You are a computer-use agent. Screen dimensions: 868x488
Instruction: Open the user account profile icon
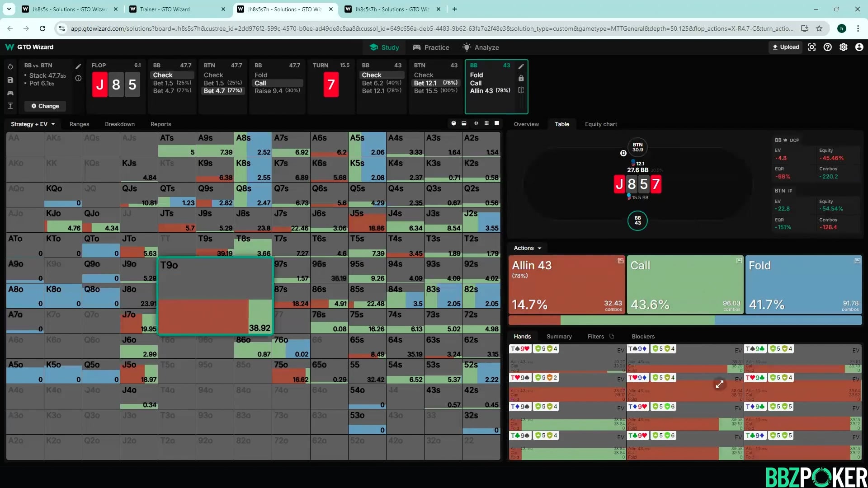(860, 47)
